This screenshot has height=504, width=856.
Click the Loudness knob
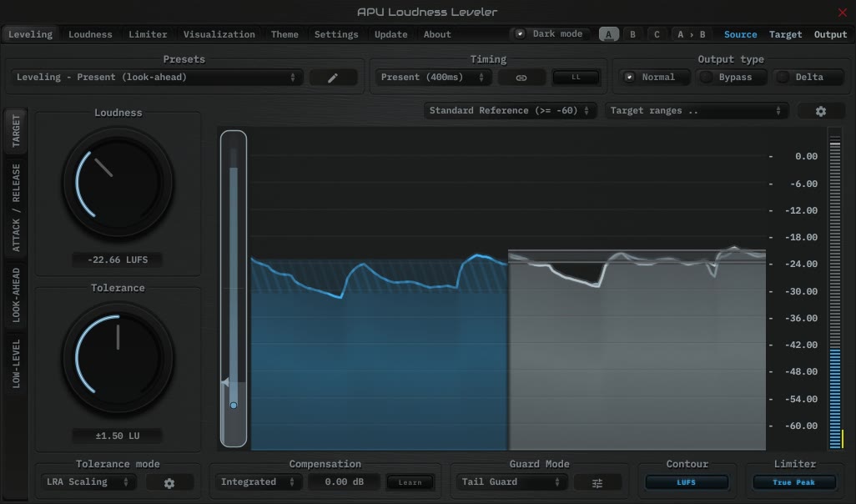[x=118, y=183]
